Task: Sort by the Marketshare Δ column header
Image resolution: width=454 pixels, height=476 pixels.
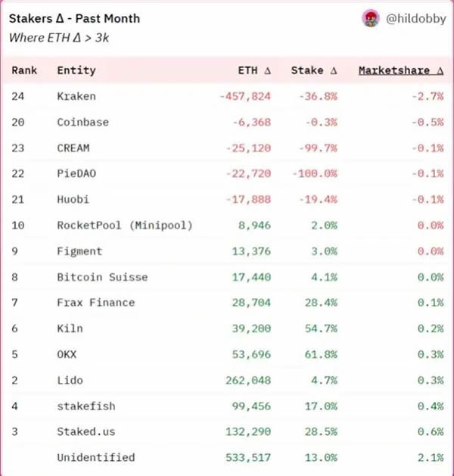Action: 401,70
